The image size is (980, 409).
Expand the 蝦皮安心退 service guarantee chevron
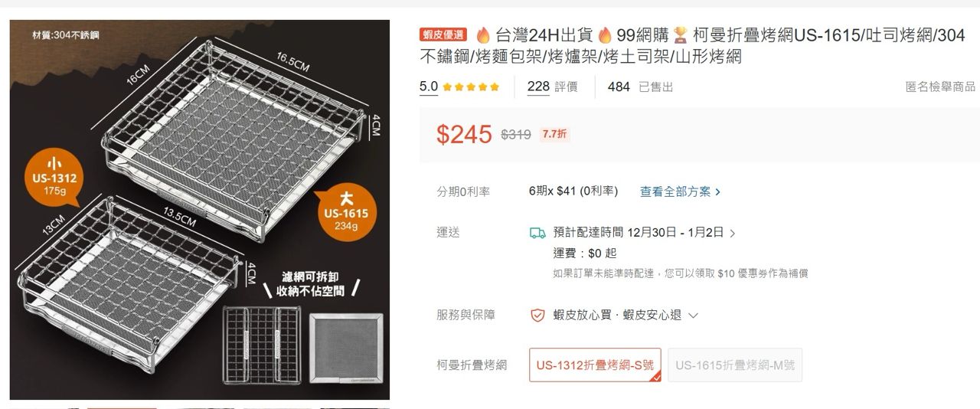point(694,316)
